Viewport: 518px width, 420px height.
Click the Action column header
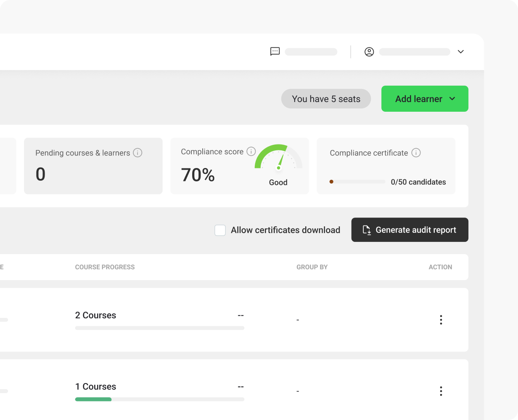440,267
